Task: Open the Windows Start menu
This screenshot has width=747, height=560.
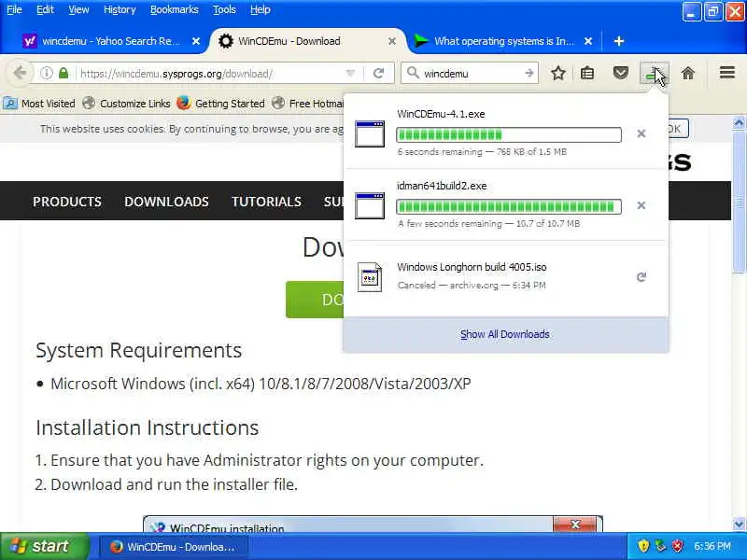Action: click(x=44, y=546)
